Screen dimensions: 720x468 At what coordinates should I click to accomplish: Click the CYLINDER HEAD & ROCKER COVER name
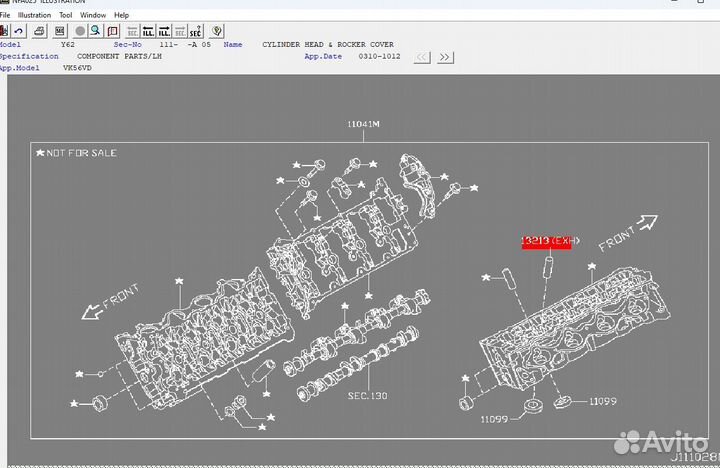pyautogui.click(x=328, y=45)
